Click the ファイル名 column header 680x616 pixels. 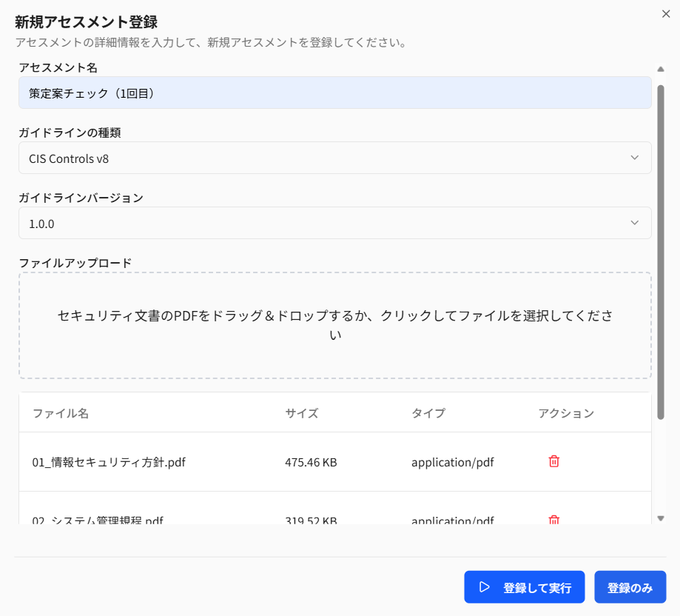point(61,413)
